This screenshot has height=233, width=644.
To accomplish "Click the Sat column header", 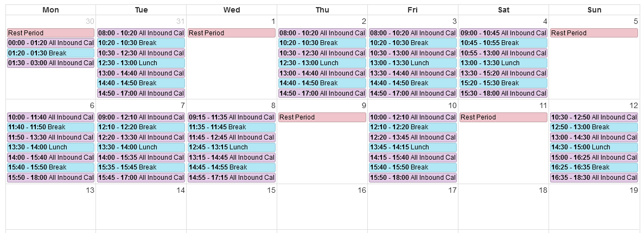I will (x=503, y=10).
